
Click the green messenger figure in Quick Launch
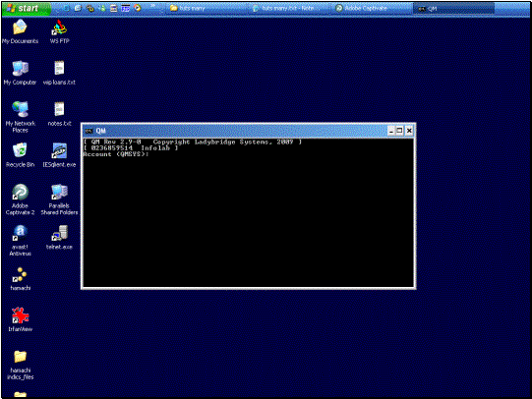(102, 8)
